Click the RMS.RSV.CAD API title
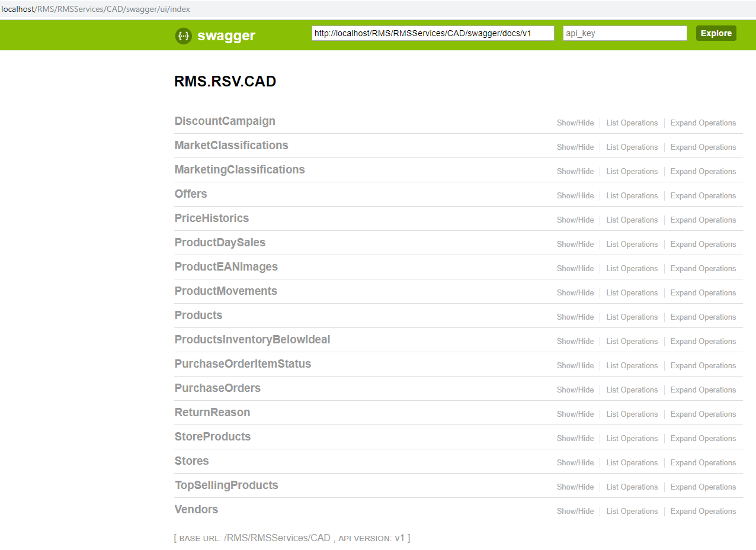 [x=225, y=82]
